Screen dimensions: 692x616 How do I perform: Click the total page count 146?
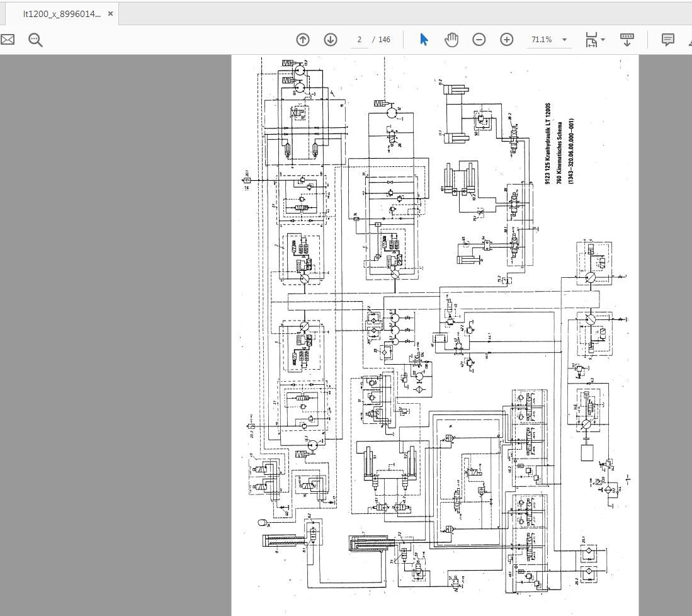coord(384,40)
